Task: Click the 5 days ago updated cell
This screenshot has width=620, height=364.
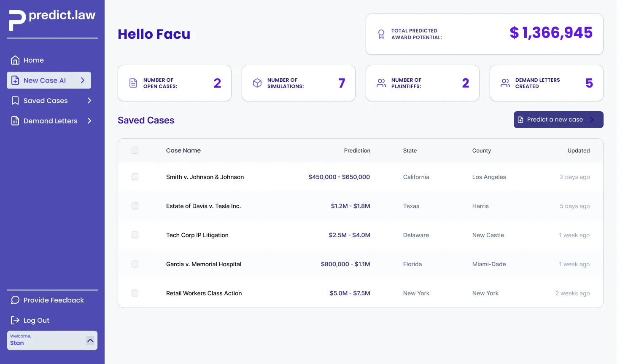Action: [575, 206]
